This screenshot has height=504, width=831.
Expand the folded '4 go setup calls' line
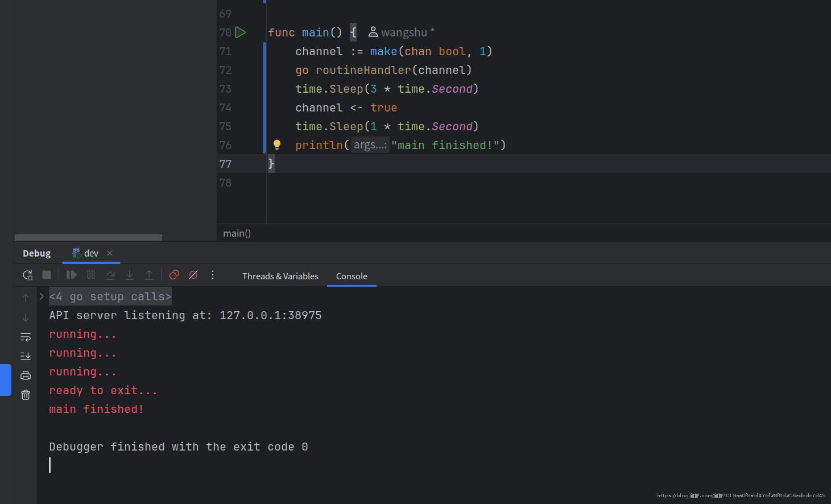[x=42, y=296]
